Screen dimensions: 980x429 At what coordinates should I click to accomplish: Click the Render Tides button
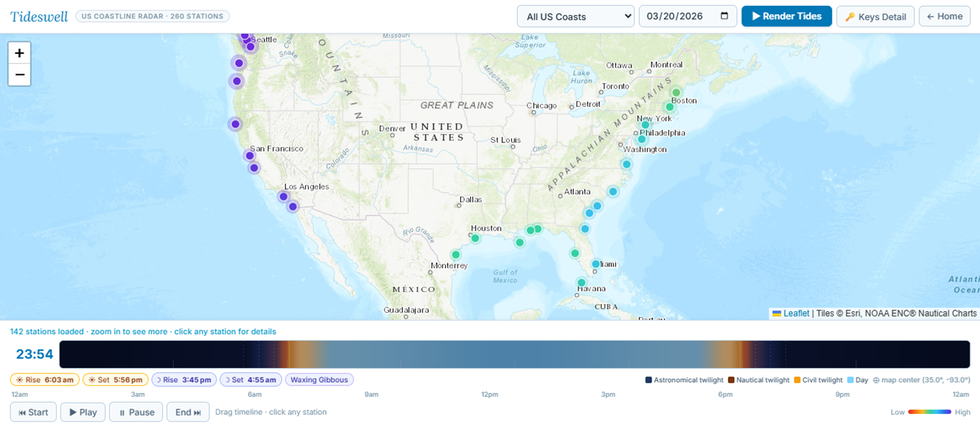tap(786, 16)
